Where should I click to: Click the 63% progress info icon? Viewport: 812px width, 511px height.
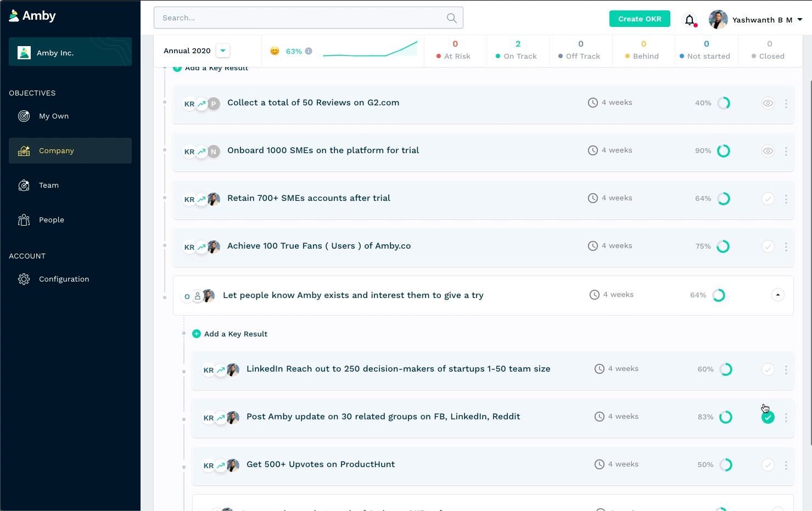pos(309,51)
